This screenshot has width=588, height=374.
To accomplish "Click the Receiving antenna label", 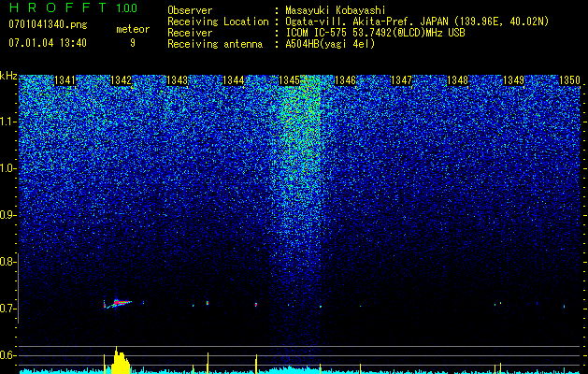I will tap(215, 44).
